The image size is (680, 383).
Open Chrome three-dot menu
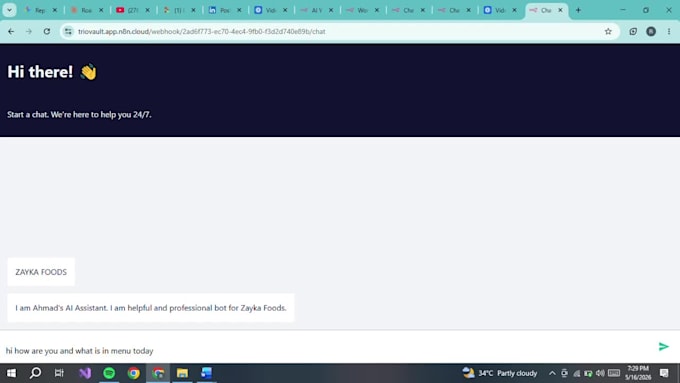click(669, 31)
